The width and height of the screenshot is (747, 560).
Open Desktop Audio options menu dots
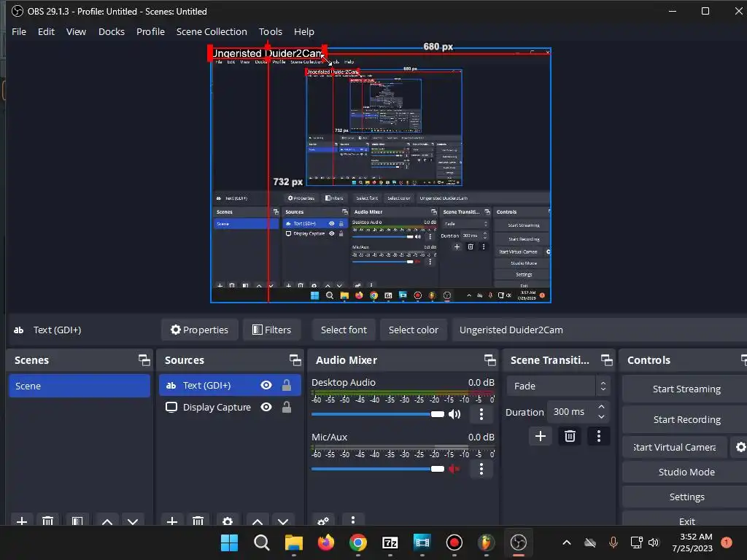point(481,414)
